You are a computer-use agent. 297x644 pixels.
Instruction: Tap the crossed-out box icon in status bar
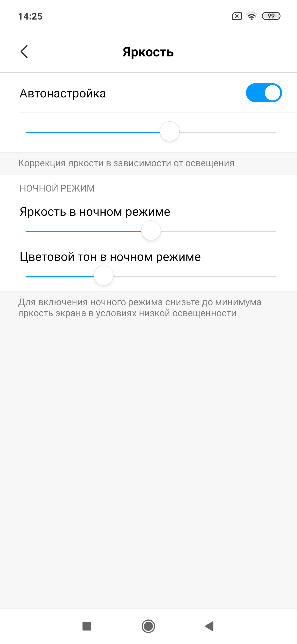(x=237, y=16)
